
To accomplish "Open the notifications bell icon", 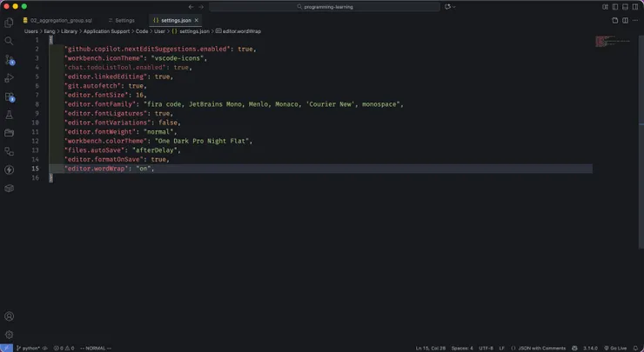I will pos(635,348).
